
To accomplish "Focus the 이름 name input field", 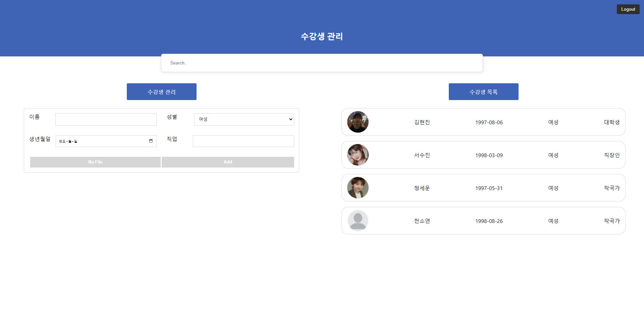I will point(106,119).
